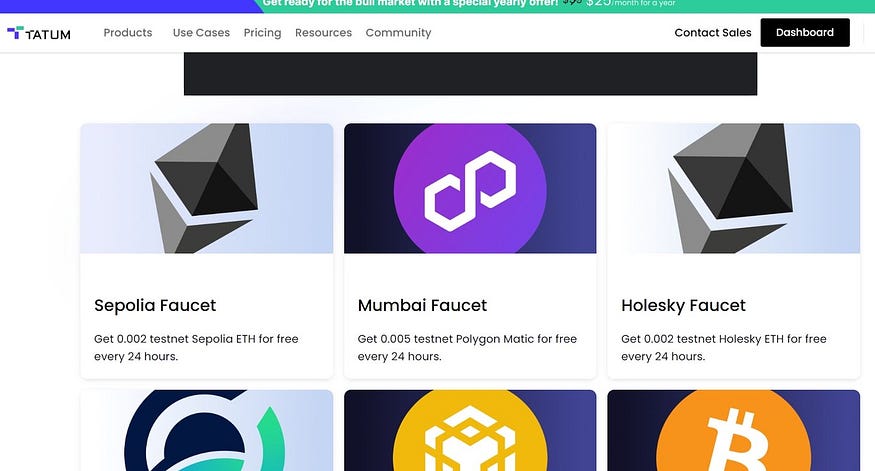Click the Contact Sales link
Viewport: 875px width, 471px height.
[x=713, y=32]
